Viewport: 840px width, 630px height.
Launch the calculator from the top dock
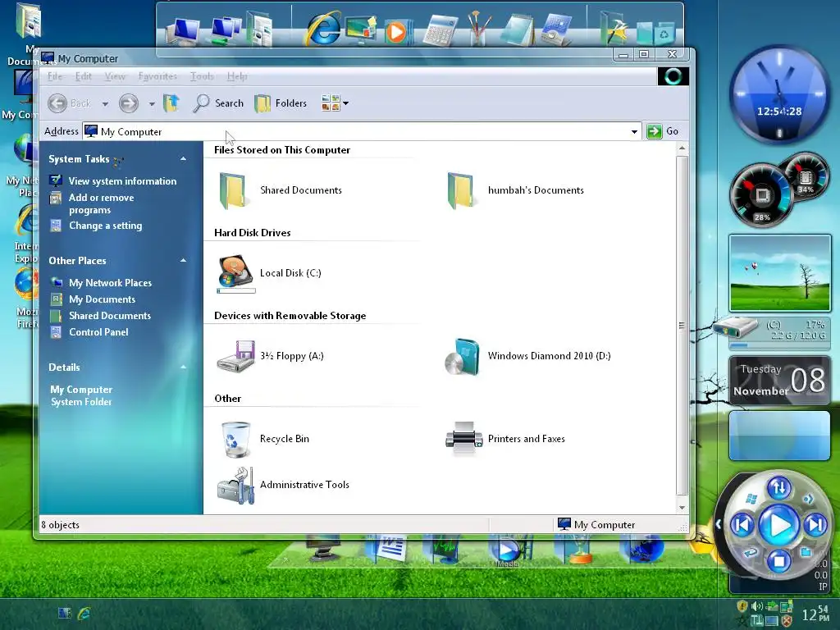(x=440, y=30)
